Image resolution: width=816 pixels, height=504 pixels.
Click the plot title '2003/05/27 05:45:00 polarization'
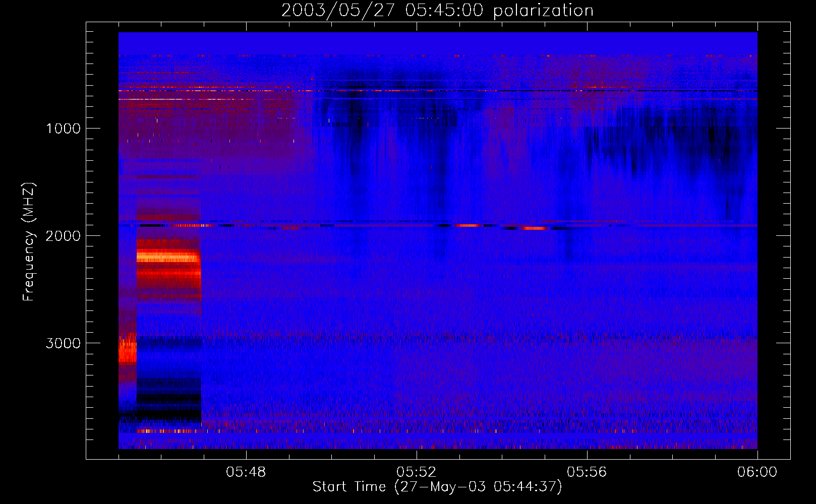pyautogui.click(x=437, y=11)
